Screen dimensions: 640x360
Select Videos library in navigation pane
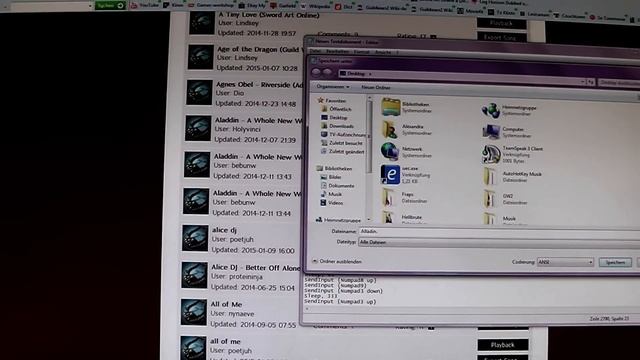coord(332,203)
